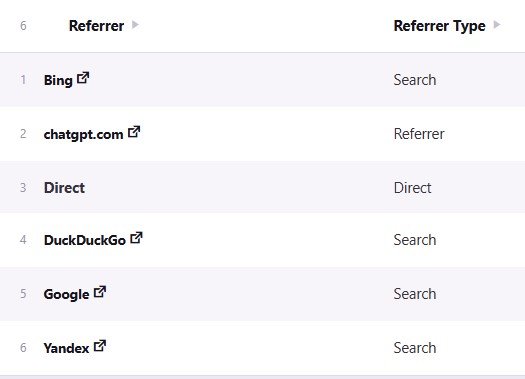Sort by the Referrer column header

click(x=96, y=26)
